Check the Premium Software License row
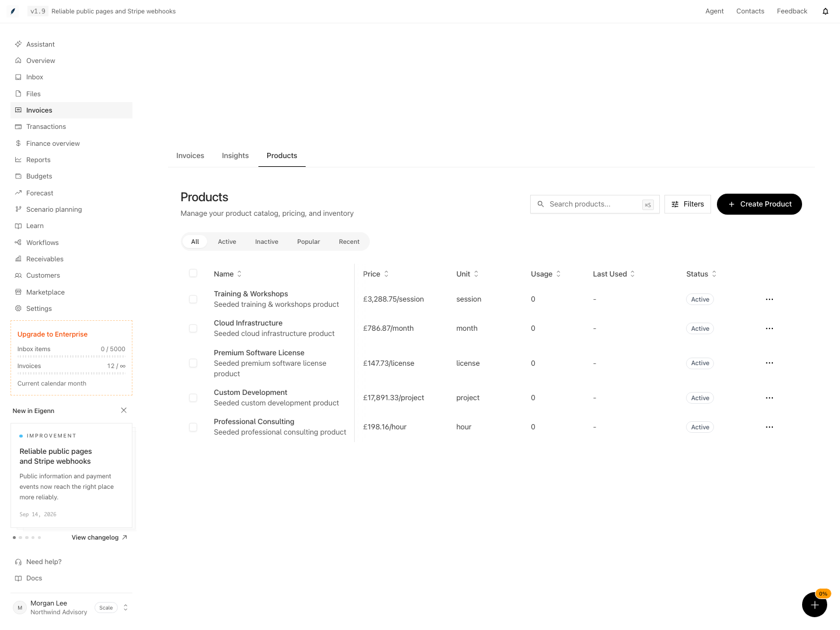This screenshot has width=840, height=630. pos(193,363)
